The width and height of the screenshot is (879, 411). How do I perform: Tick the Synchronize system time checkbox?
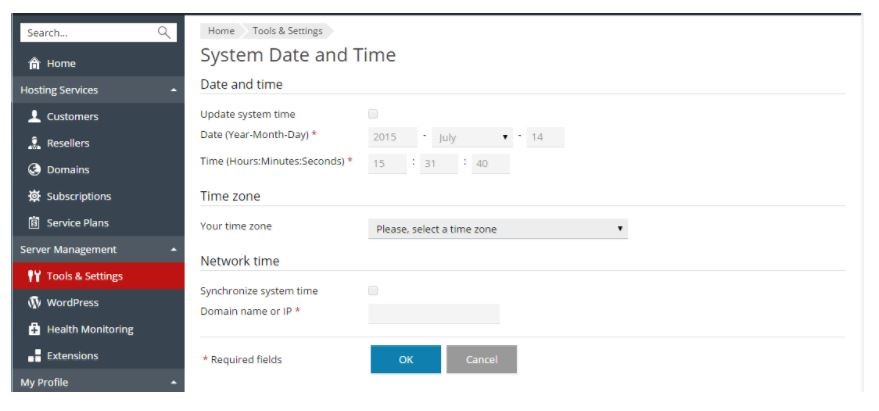click(373, 290)
